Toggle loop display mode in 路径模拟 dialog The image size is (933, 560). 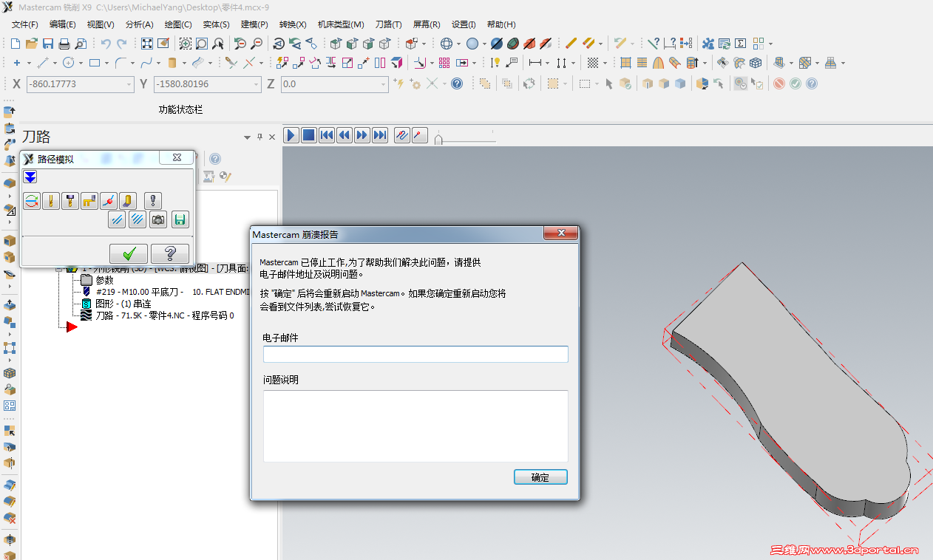point(32,200)
